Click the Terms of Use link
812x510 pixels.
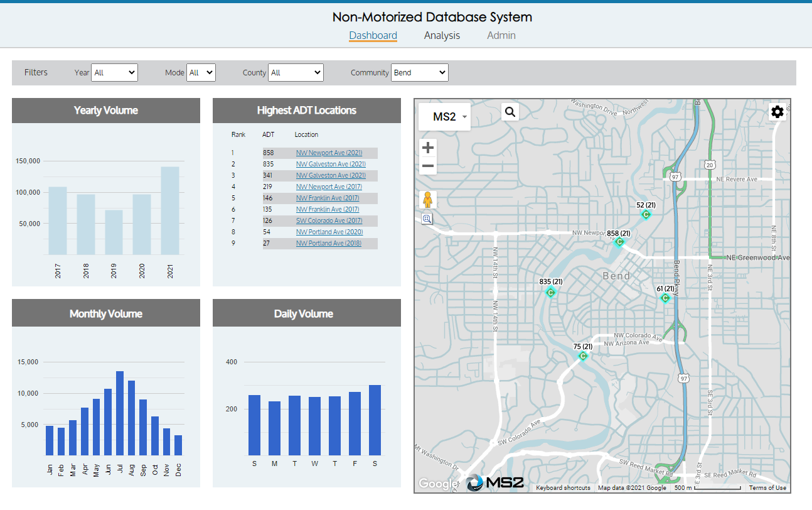tap(767, 487)
